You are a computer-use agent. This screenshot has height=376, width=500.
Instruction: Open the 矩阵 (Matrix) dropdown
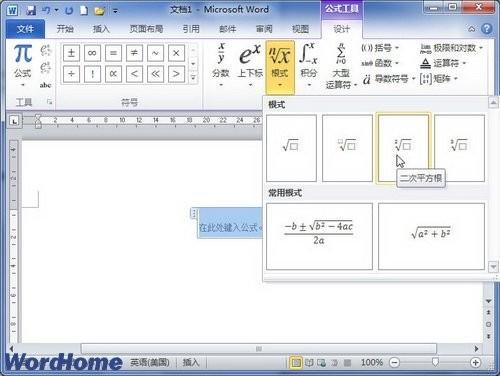click(439, 79)
